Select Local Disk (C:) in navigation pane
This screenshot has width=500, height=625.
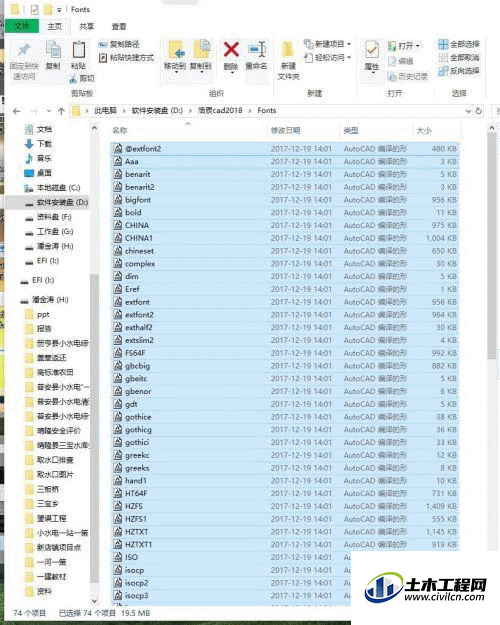pos(52,188)
